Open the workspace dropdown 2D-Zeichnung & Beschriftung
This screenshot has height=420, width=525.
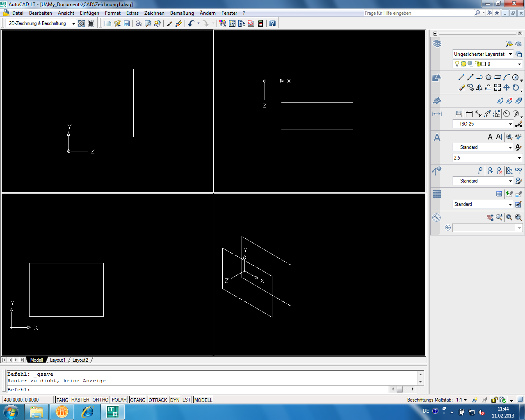click(x=41, y=23)
